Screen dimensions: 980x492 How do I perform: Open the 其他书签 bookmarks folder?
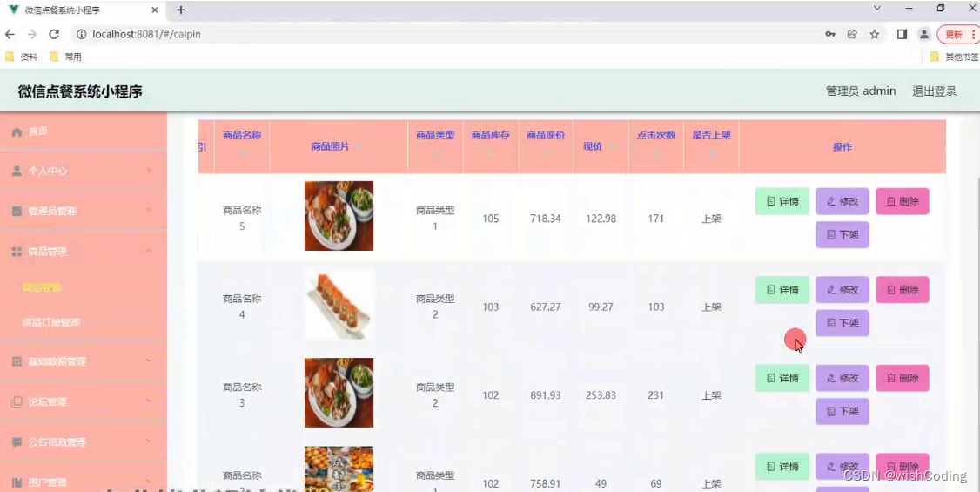pyautogui.click(x=955, y=57)
